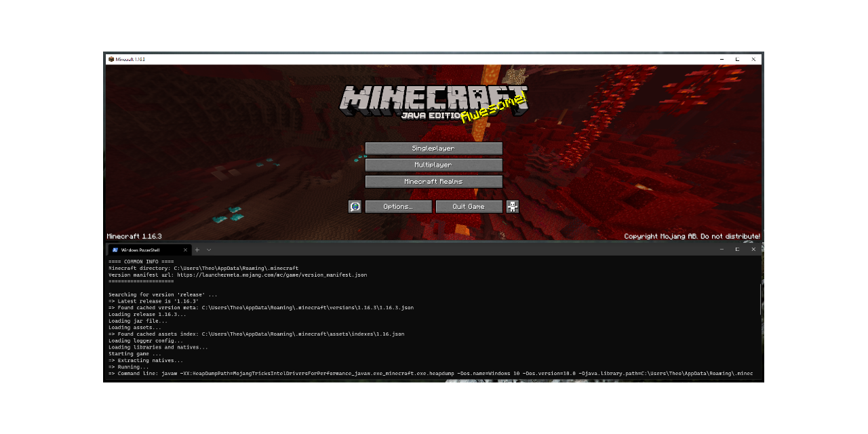Open the Options... screen
The width and height of the screenshot is (868, 434).
coord(399,207)
